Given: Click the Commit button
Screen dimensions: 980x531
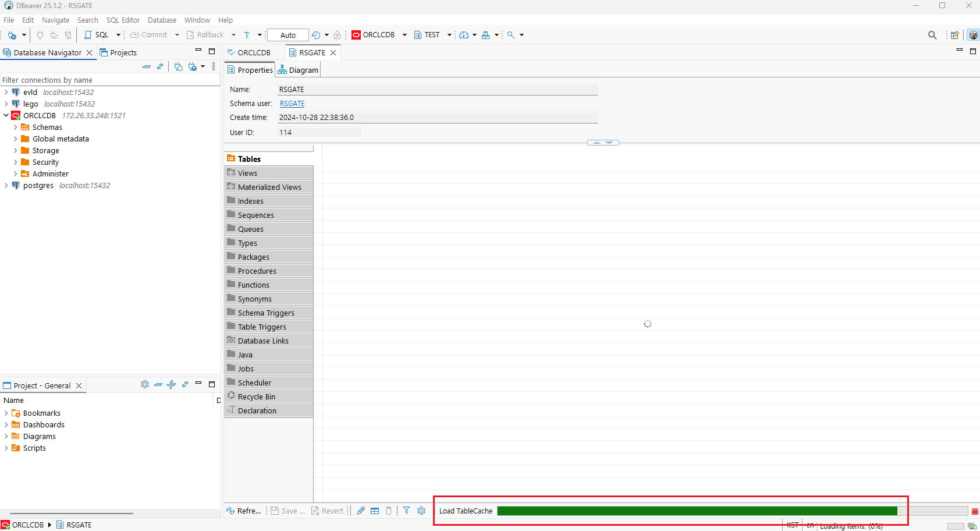Looking at the screenshot, I should tap(148, 35).
